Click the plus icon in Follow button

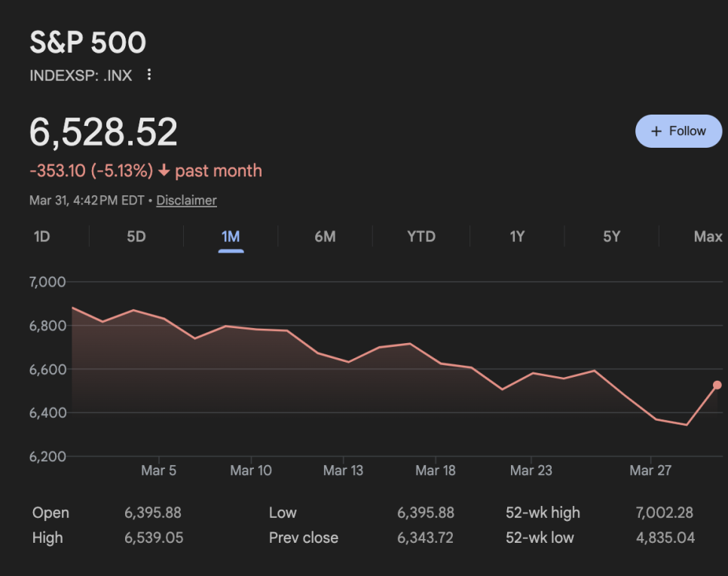pos(656,131)
